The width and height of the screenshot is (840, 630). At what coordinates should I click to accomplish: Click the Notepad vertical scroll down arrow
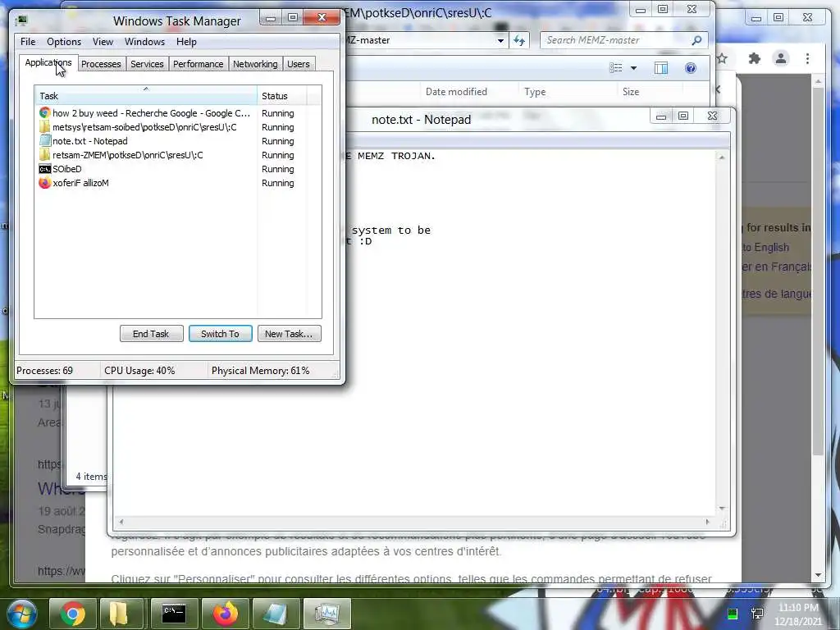(722, 509)
